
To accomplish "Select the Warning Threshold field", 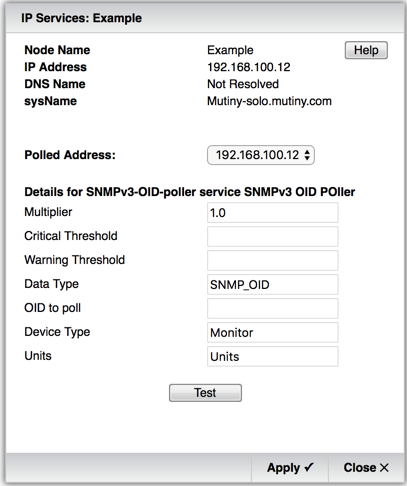I will 273,261.
